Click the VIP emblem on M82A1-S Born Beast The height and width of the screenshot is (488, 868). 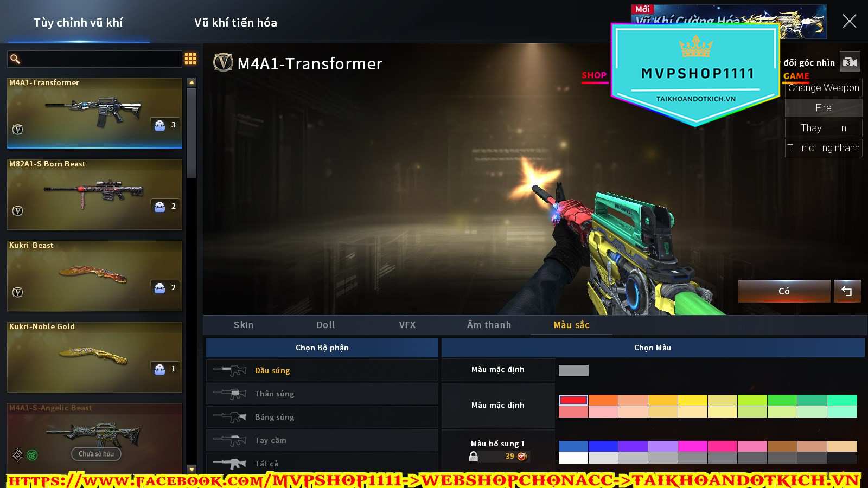pos(18,210)
